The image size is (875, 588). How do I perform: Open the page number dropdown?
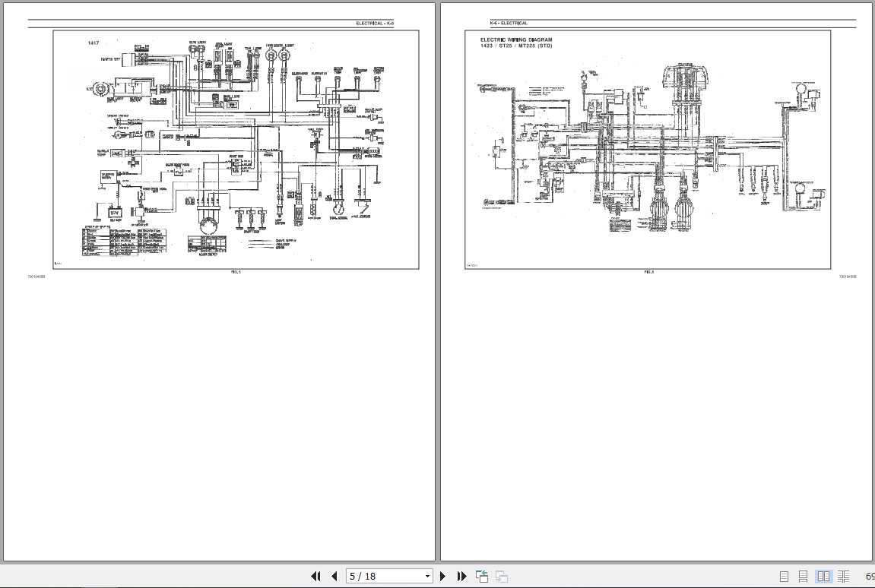pos(427,576)
